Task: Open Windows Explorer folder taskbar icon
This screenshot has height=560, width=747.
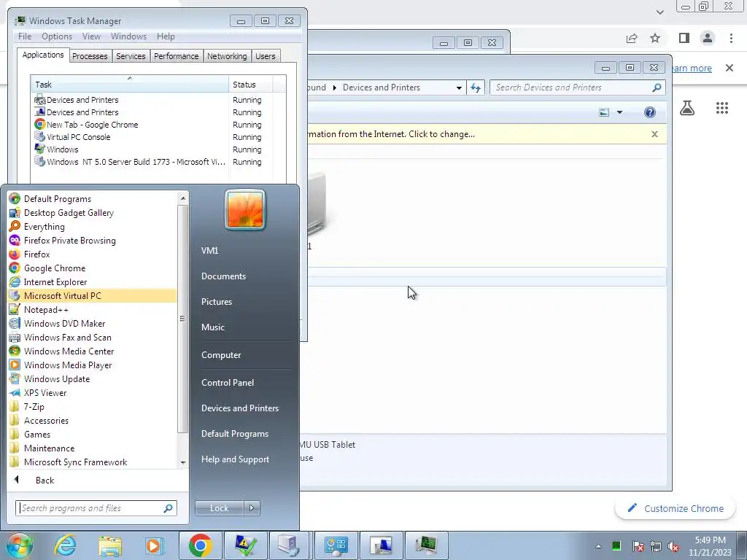Action: [111, 545]
